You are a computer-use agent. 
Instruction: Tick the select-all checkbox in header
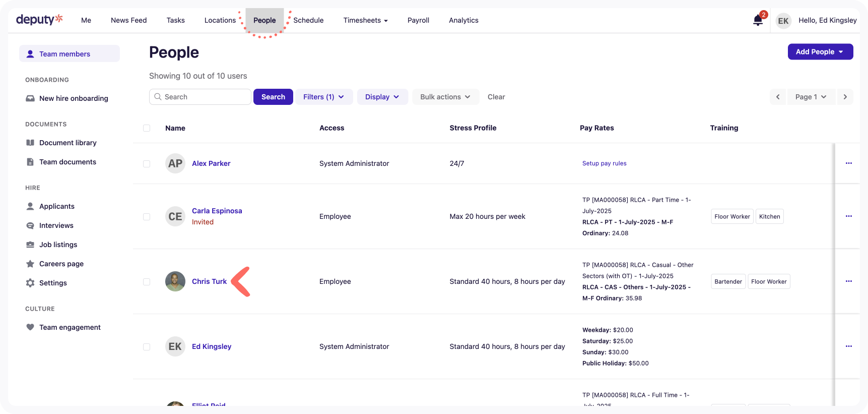coord(147,128)
